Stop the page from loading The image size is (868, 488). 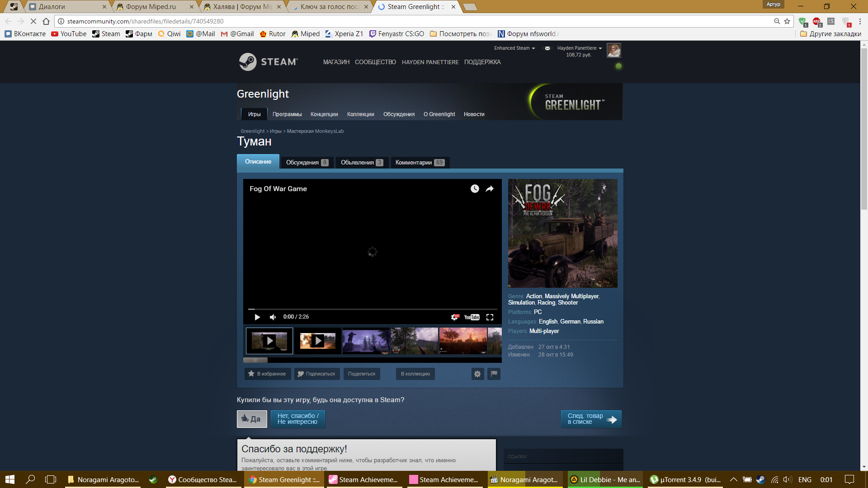[x=33, y=21]
